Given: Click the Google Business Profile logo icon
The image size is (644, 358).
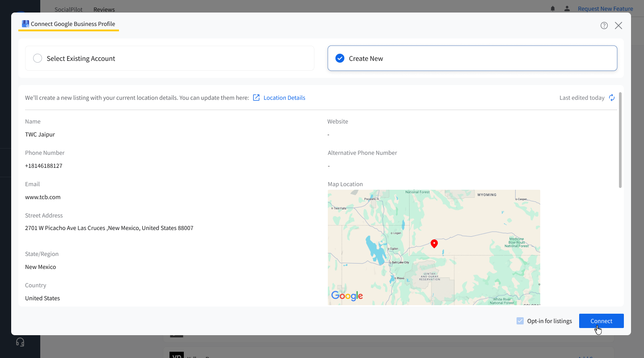Looking at the screenshot, I should tap(25, 24).
